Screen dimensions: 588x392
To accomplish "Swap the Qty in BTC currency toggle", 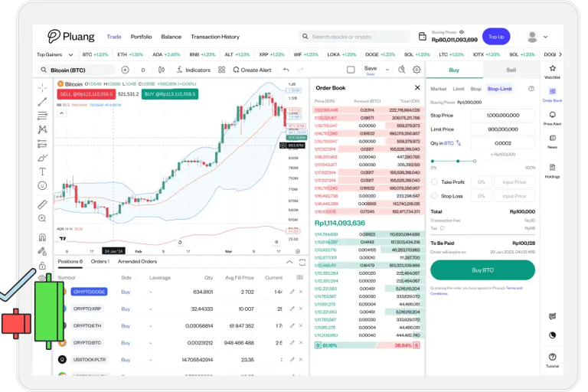I will pyautogui.click(x=459, y=143).
